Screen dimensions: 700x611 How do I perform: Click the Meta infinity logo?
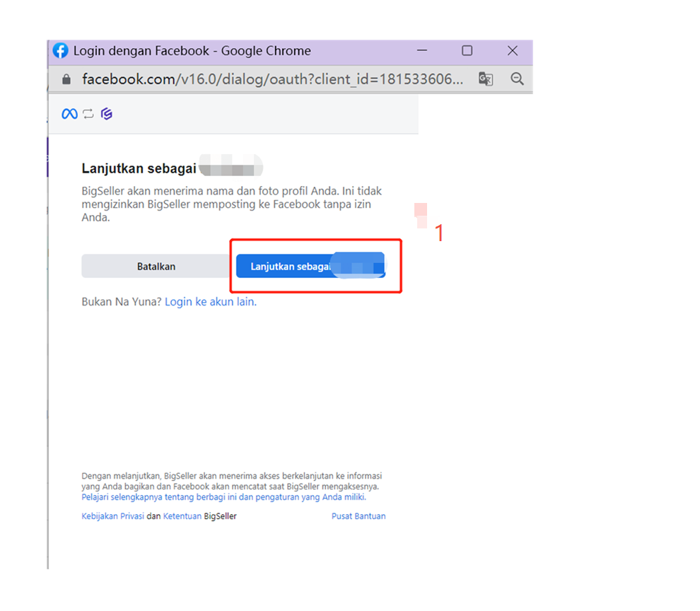[69, 114]
